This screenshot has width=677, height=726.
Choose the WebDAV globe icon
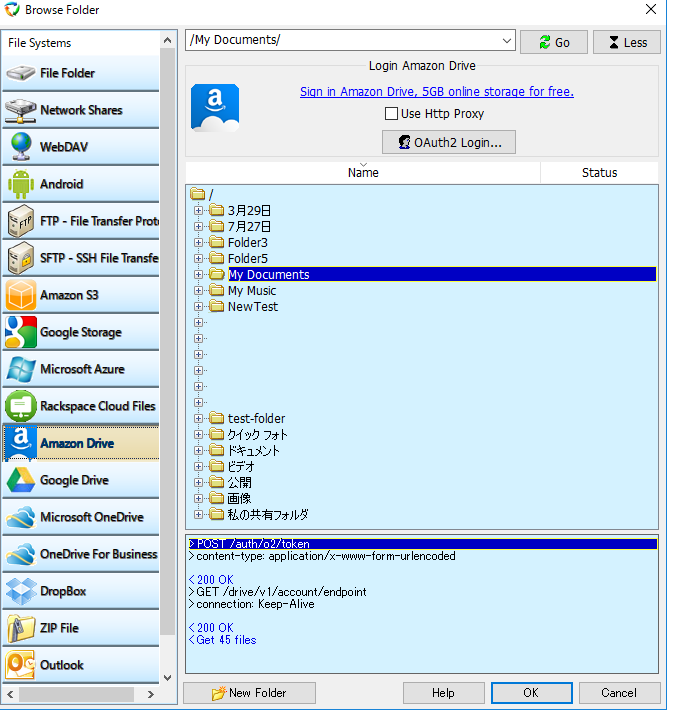[x=20, y=147]
